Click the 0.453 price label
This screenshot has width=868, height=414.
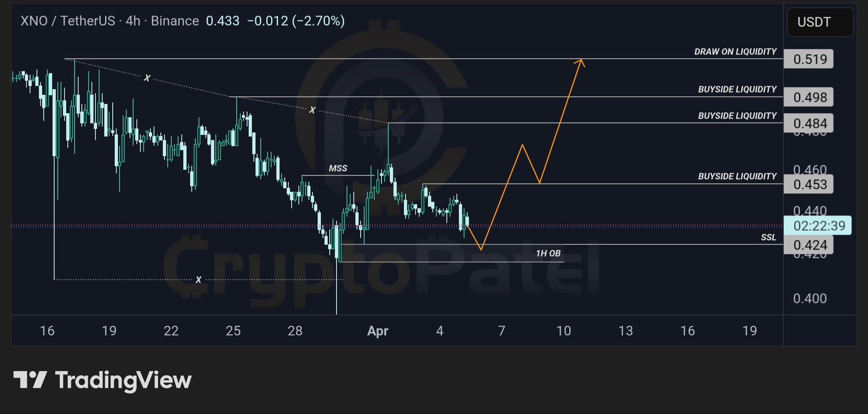coord(809,184)
